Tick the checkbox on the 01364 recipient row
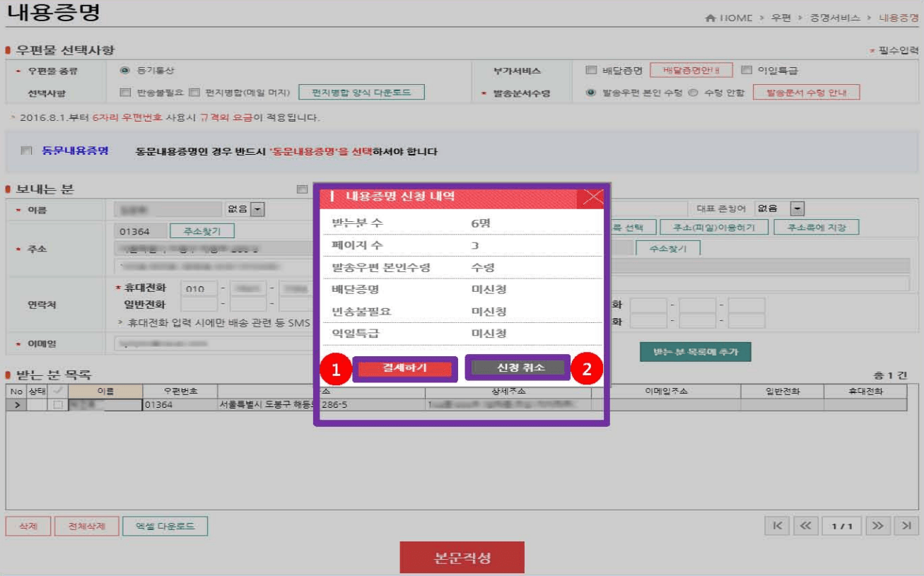924x576 pixels. tap(58, 405)
